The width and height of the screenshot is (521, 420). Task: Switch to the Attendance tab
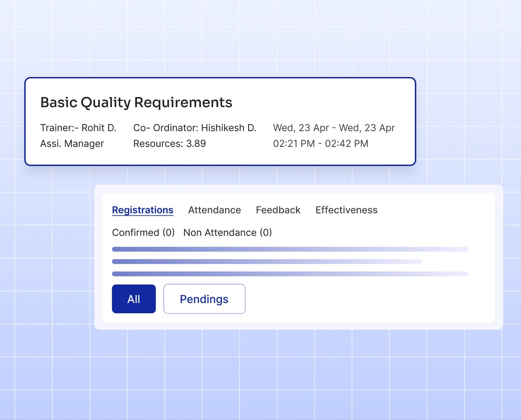[214, 210]
